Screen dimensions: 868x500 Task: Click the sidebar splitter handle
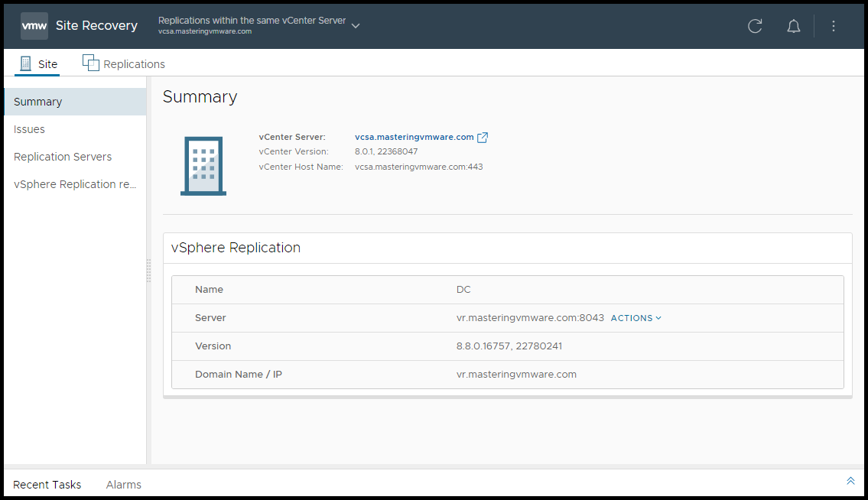pyautogui.click(x=148, y=271)
